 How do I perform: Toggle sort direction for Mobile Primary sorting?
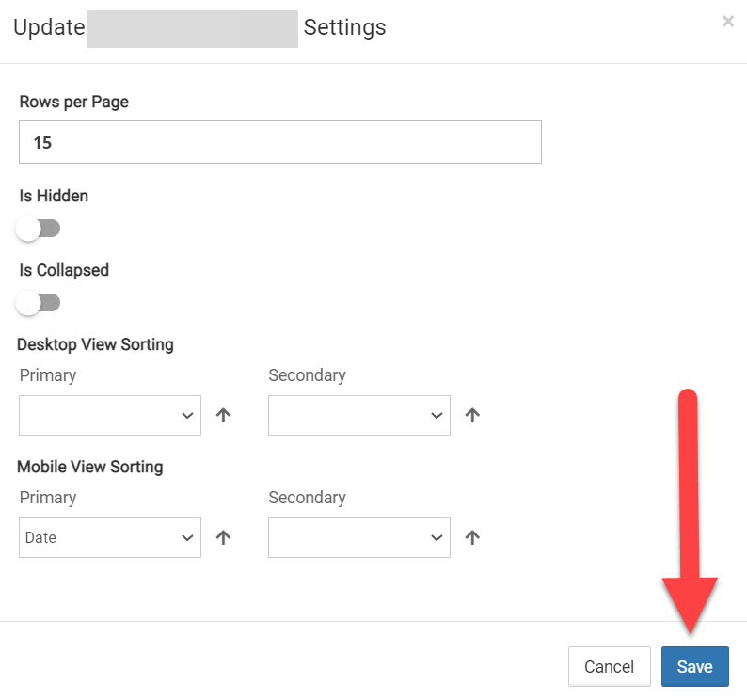pyautogui.click(x=223, y=537)
